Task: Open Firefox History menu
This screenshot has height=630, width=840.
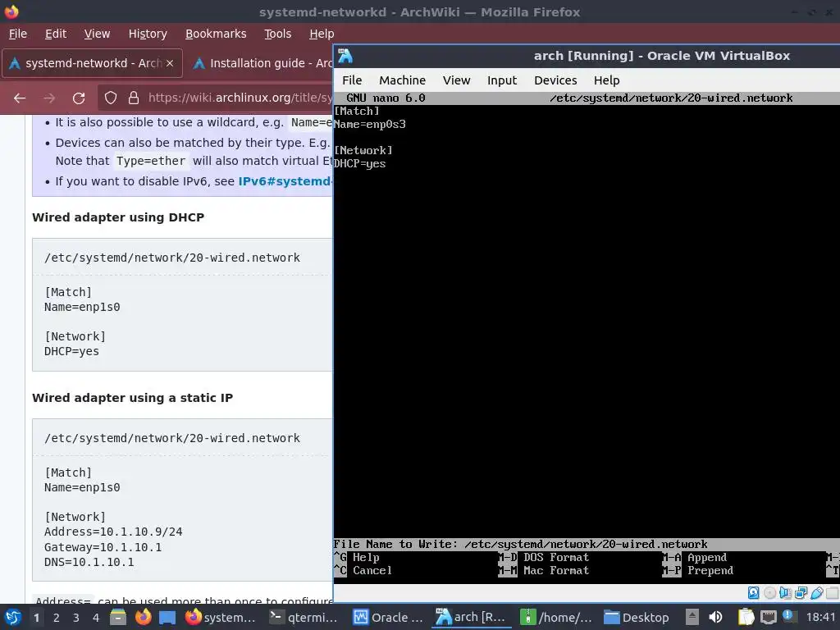Action: pyautogui.click(x=148, y=34)
